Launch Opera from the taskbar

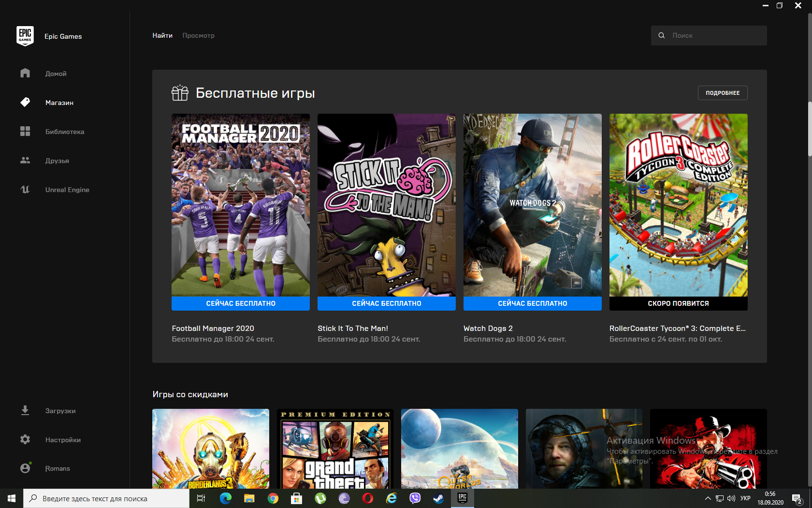pos(368,498)
